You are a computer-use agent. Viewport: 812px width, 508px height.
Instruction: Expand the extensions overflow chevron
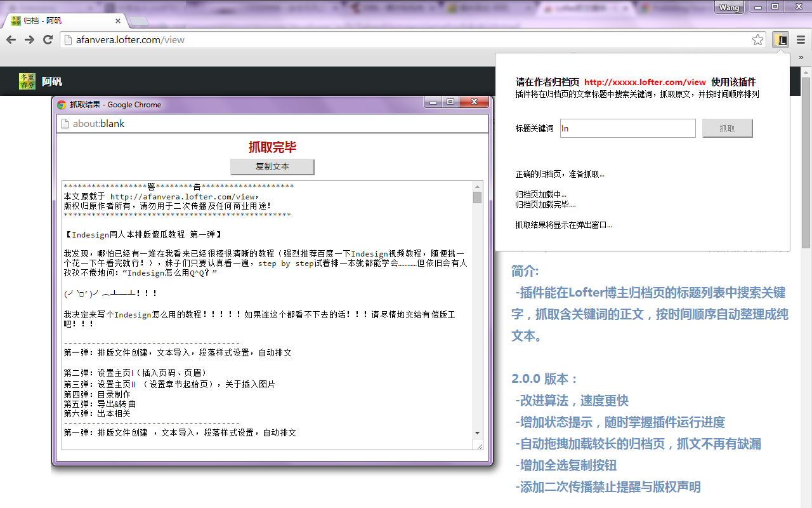click(801, 56)
